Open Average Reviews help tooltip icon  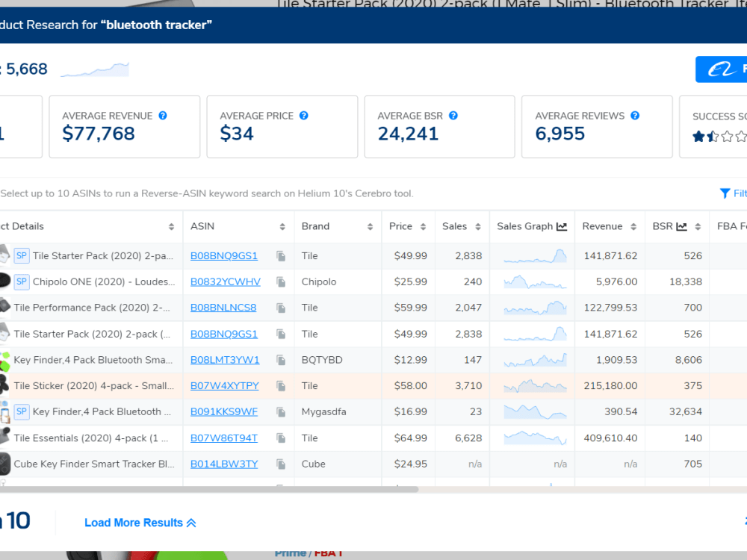pos(635,116)
